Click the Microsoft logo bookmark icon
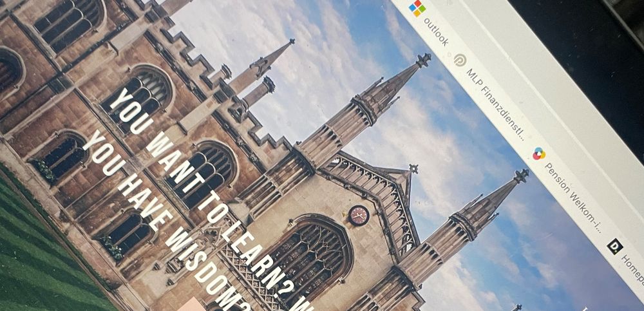Screen dimensions: 644x311 coord(417,8)
